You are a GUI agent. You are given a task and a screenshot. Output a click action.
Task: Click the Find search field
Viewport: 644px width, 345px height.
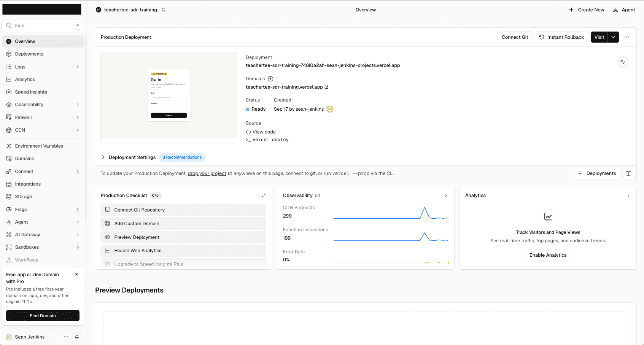coord(43,25)
